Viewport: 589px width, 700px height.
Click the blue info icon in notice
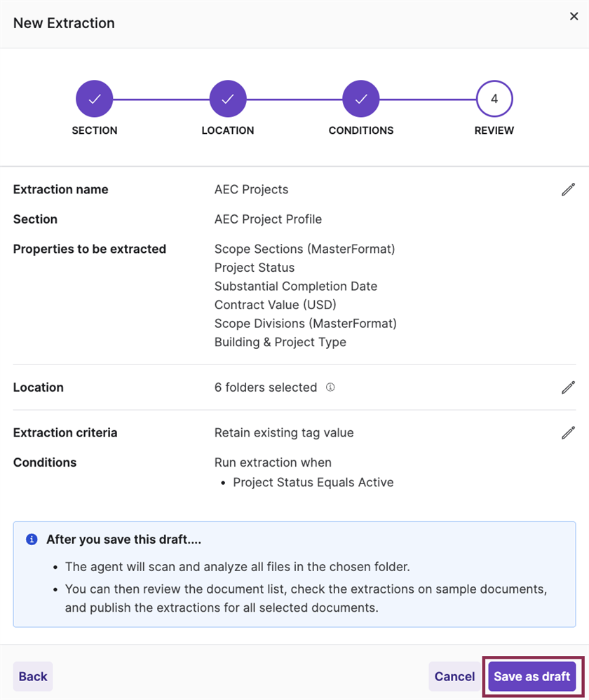tap(32, 540)
